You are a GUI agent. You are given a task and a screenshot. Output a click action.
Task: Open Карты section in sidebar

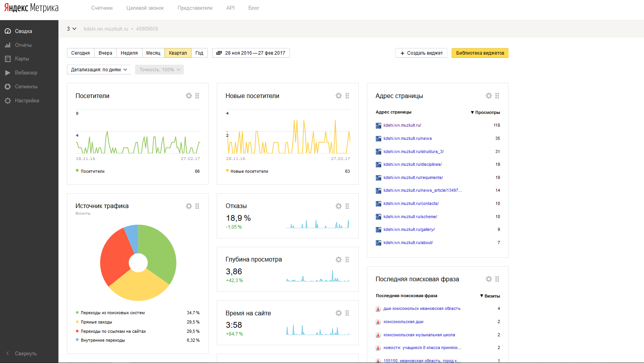[22, 59]
